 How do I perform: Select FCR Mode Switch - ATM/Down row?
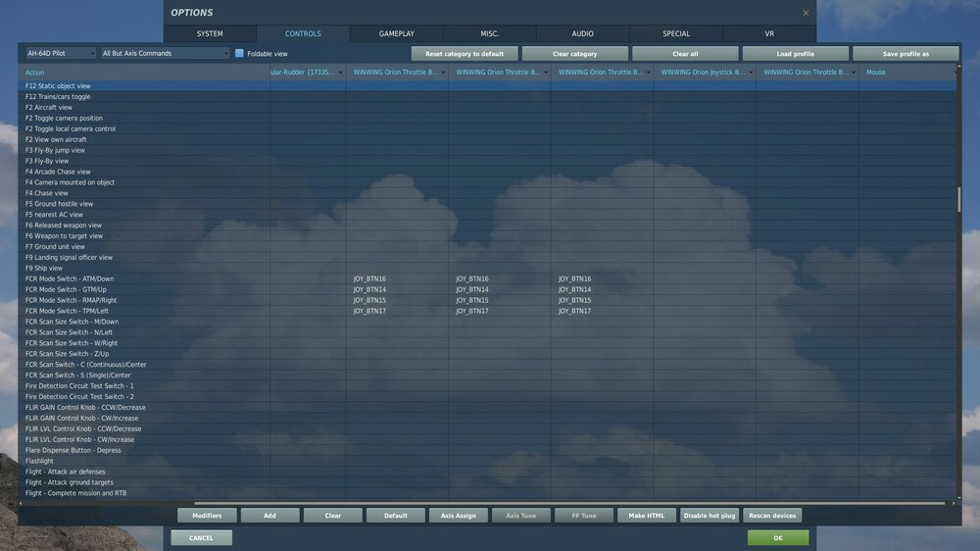tap(487, 279)
